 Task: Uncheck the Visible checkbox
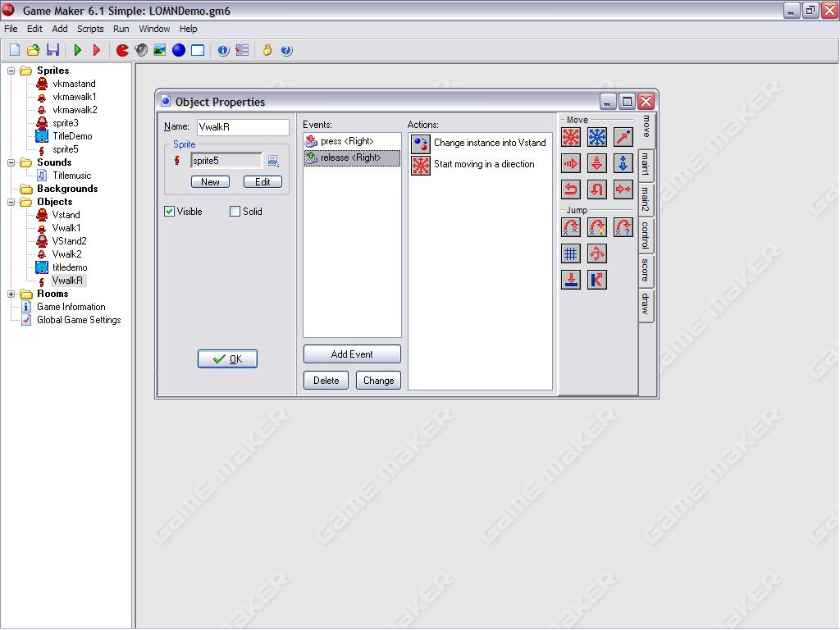tap(169, 212)
